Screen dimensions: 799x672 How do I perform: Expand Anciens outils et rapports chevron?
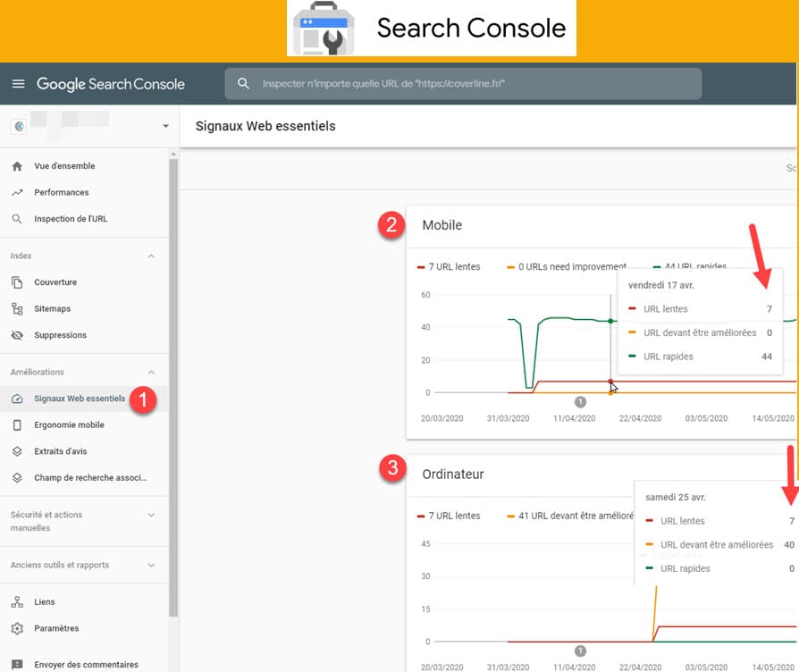click(151, 565)
